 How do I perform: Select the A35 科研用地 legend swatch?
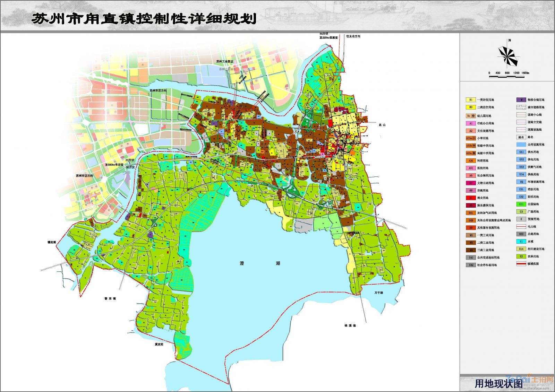[471, 161]
